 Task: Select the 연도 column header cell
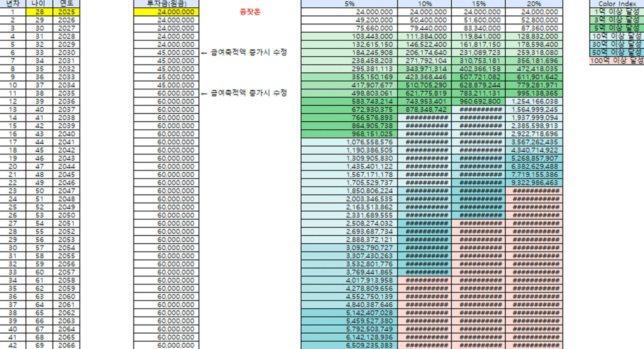(66, 4)
